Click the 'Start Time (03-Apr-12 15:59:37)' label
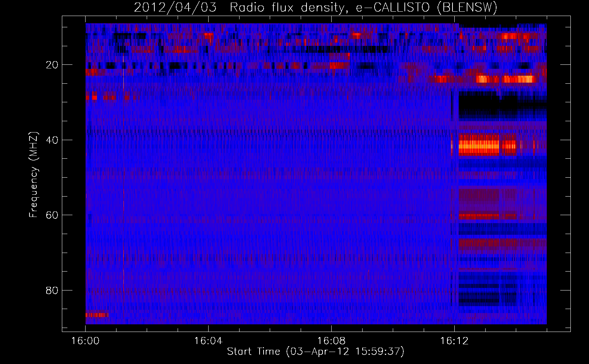Viewport: 589px width, 364px height. 316,352
